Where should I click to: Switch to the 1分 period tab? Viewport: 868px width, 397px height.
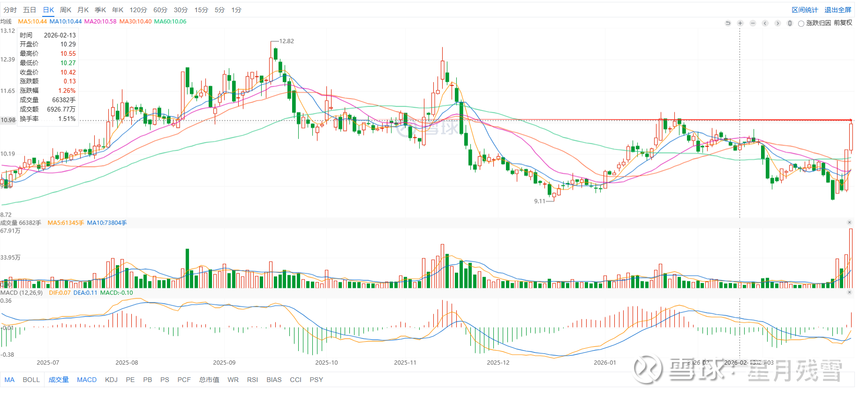pyautogui.click(x=236, y=10)
